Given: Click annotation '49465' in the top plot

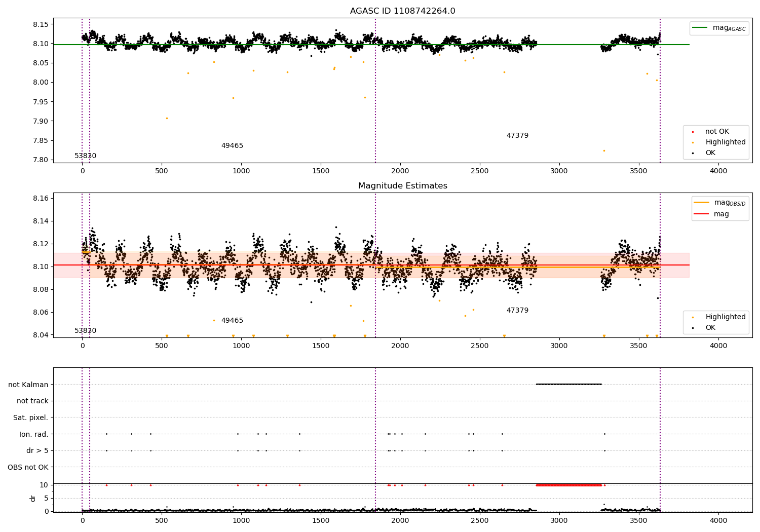Looking at the screenshot, I should click(232, 146).
